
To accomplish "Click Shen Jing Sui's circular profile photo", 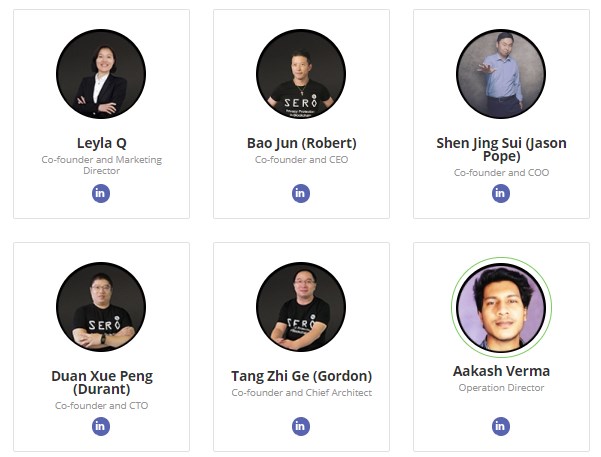I will [x=501, y=75].
